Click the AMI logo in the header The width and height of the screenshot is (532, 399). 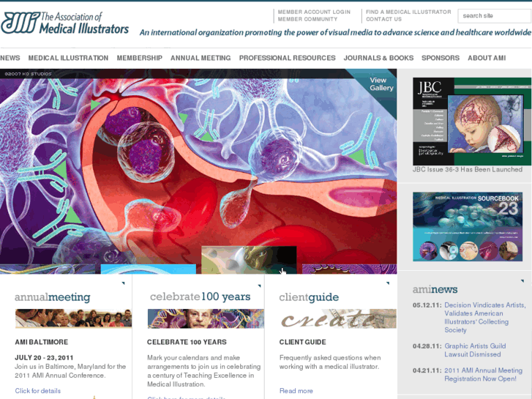64,23
